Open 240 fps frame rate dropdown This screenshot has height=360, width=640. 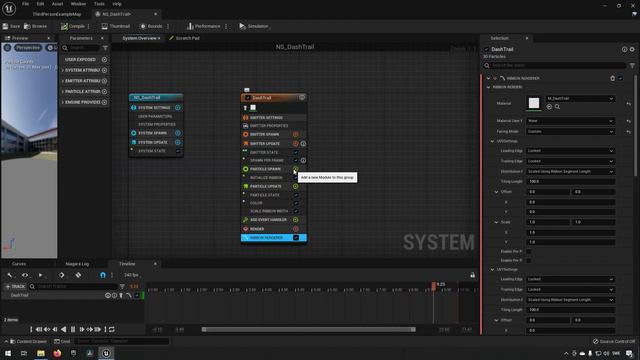pyautogui.click(x=132, y=275)
